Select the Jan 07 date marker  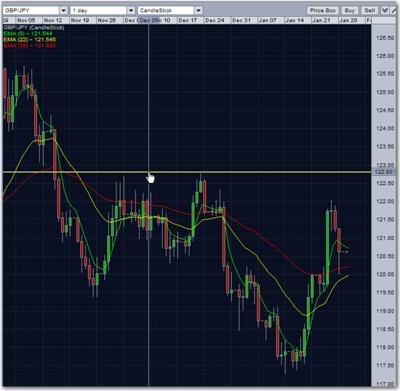[x=268, y=20]
